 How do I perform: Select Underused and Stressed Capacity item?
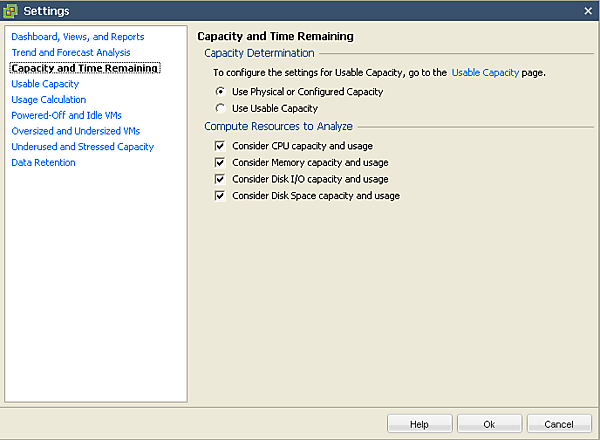[83, 147]
